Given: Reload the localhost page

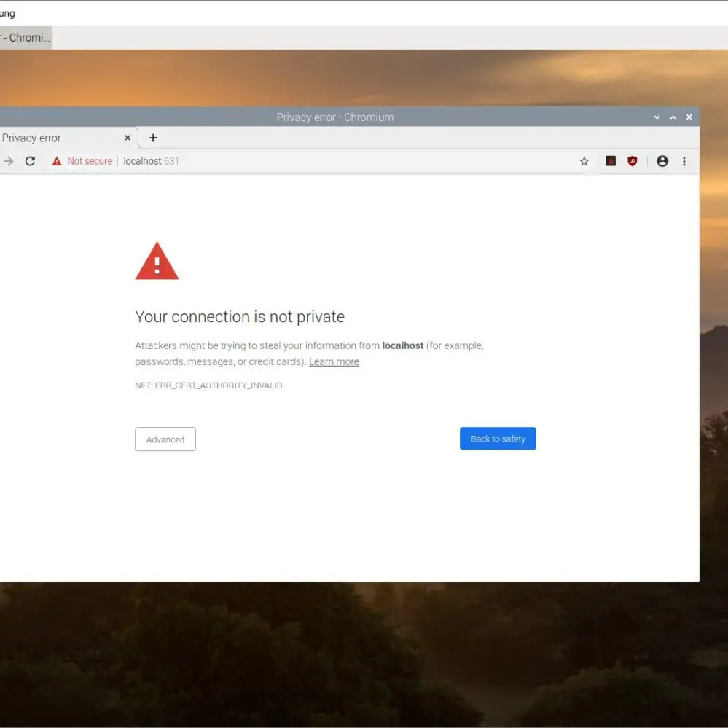Looking at the screenshot, I should coord(30,161).
